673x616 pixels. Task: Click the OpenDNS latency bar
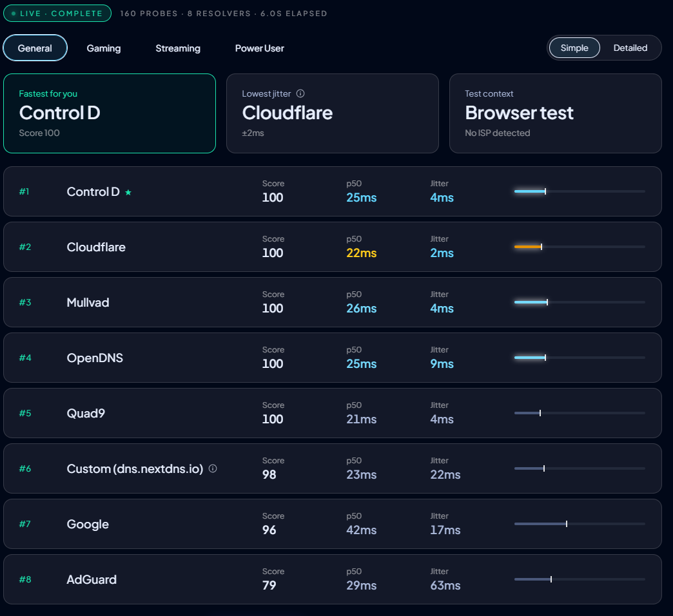tap(580, 358)
